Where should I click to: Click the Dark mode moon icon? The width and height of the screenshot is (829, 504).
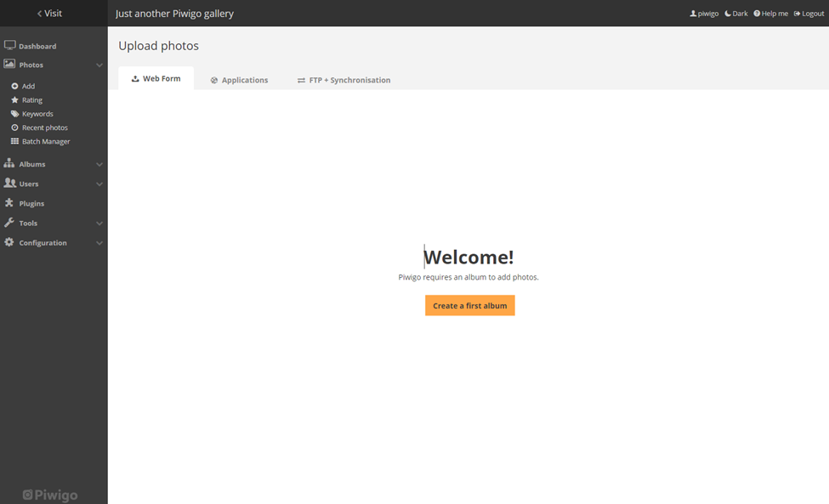[x=728, y=14]
